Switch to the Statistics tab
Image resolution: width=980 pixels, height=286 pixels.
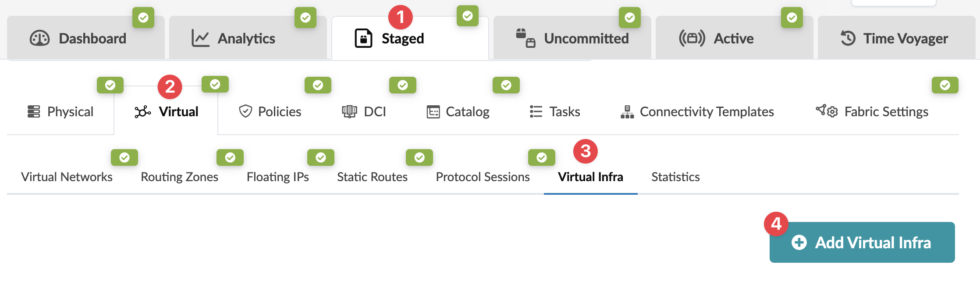tap(675, 177)
